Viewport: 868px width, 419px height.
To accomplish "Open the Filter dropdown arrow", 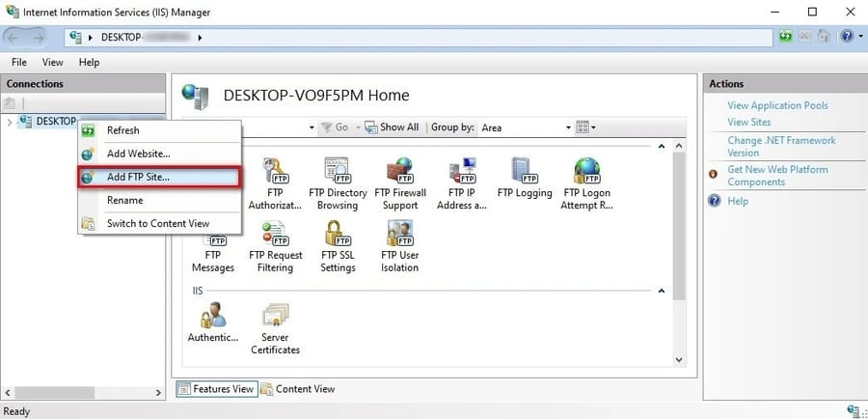I will pos(312,127).
